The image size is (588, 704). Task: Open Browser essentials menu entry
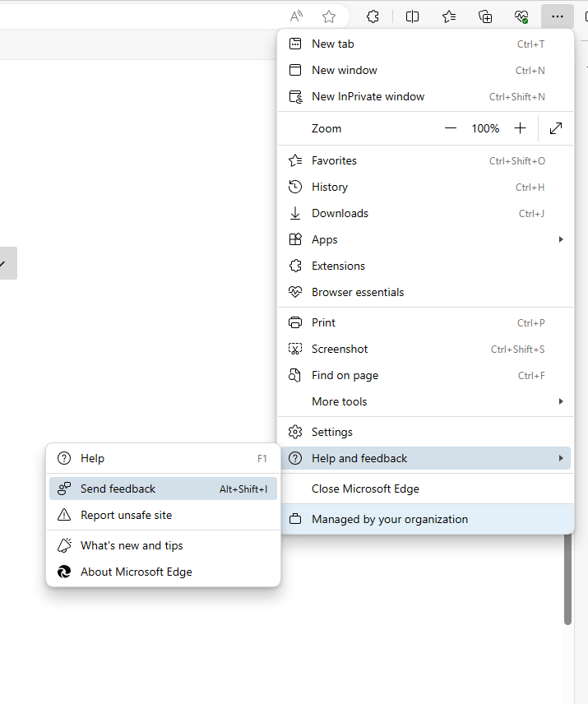[x=425, y=292]
